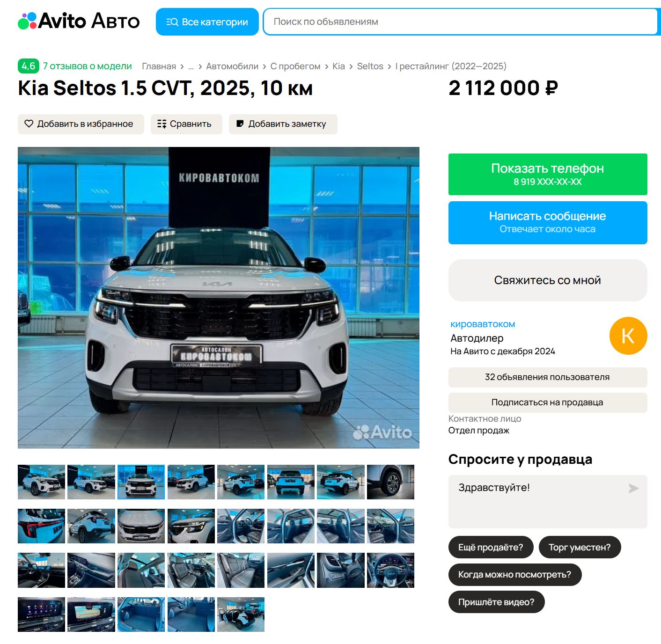Expand the breadcrumb ellipsis
The image size is (661, 644).
191,67
